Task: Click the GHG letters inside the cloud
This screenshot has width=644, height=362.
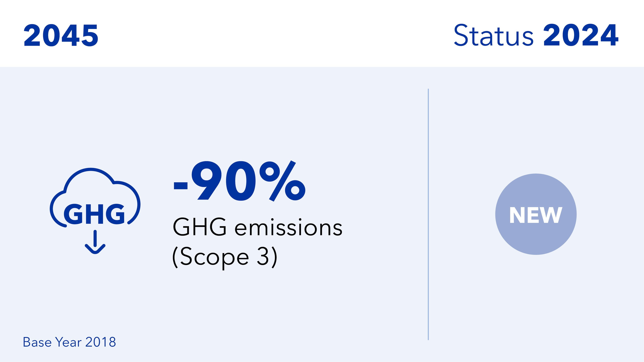Action: tap(94, 214)
